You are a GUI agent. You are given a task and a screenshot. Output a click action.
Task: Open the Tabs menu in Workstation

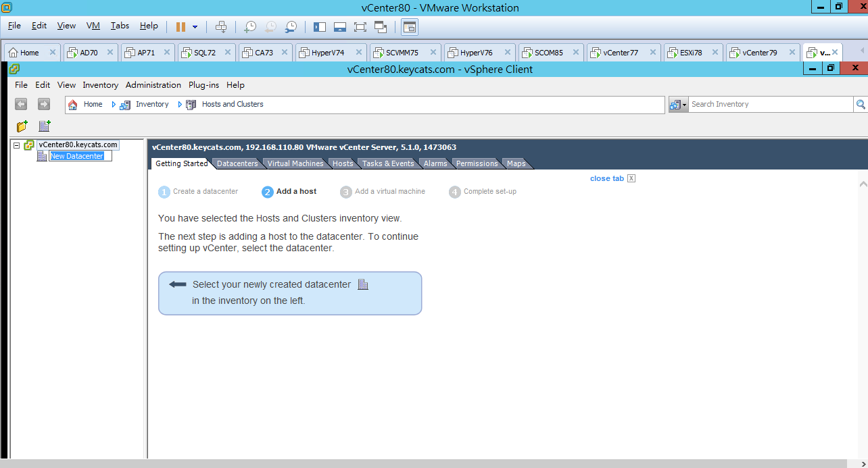coord(120,26)
